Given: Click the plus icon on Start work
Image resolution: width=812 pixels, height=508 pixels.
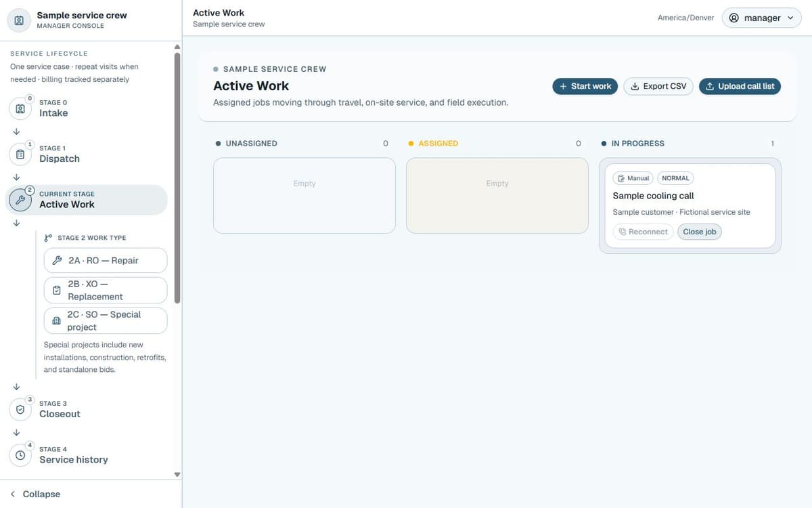Looking at the screenshot, I should point(563,87).
